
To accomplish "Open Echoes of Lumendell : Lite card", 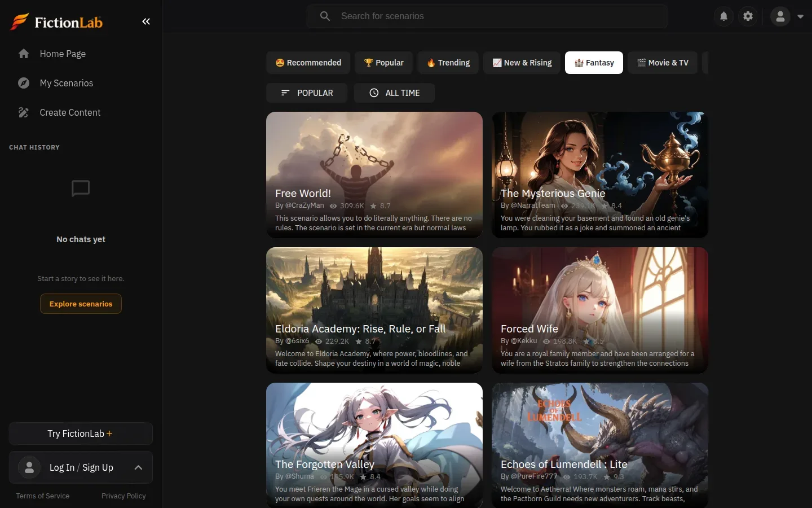I will pyautogui.click(x=600, y=445).
